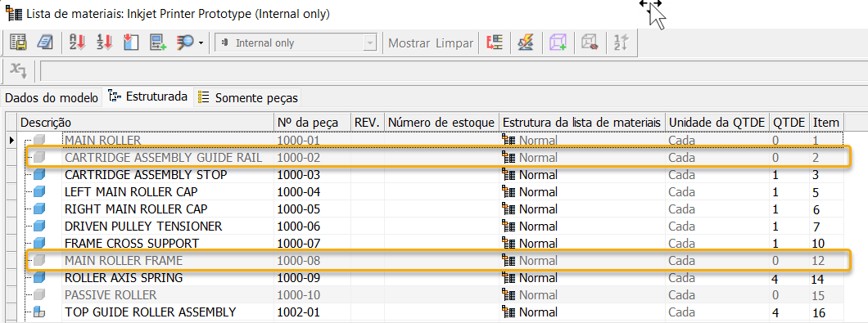This screenshot has width=868, height=323.
Task: Select the LEFT MAIN ROLLER CAP description
Action: [131, 192]
